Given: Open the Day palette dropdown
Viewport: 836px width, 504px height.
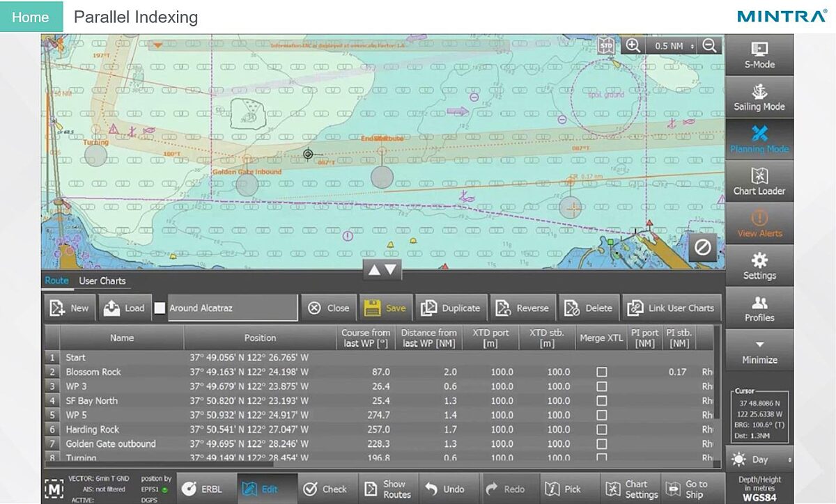Looking at the screenshot, I should coord(759,459).
